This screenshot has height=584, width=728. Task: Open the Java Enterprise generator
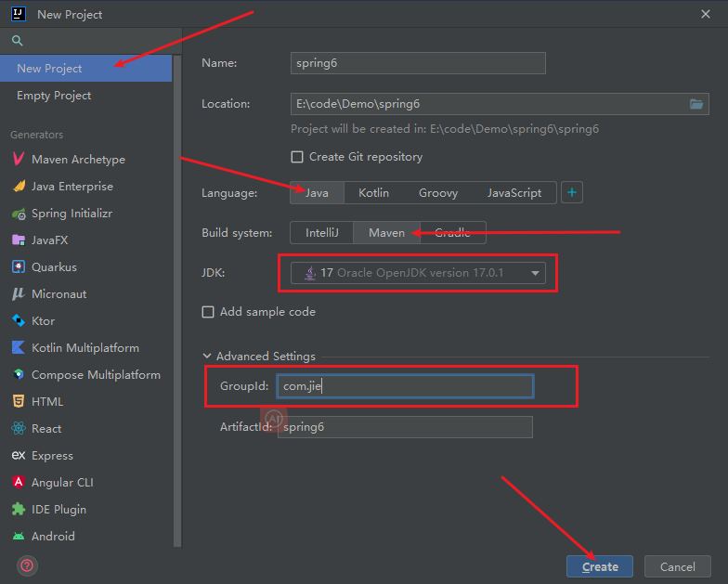tap(85, 186)
